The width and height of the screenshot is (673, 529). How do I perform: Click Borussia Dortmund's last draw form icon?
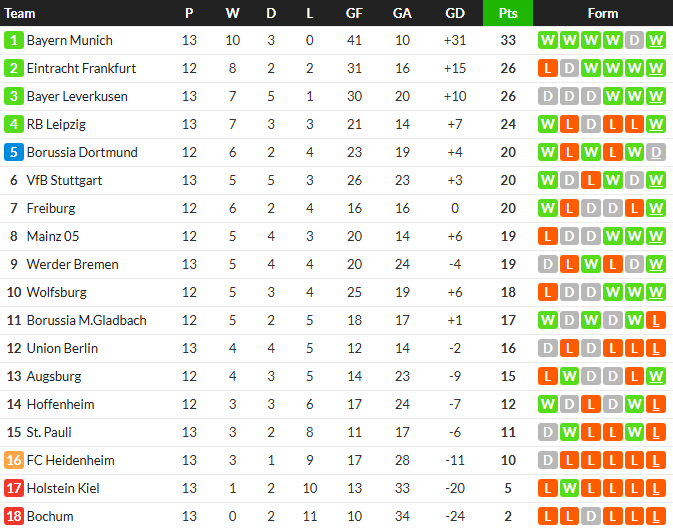[x=656, y=153]
